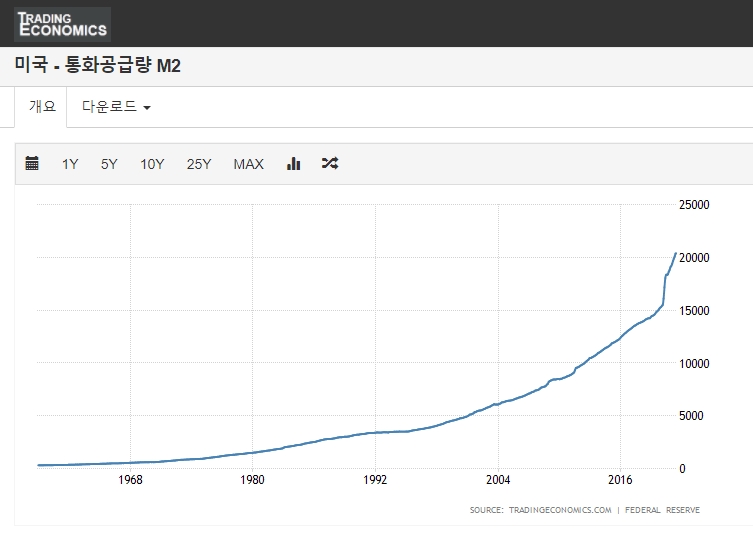Click the 5000 y-axis label
This screenshot has width=753, height=535.
pyautogui.click(x=691, y=416)
